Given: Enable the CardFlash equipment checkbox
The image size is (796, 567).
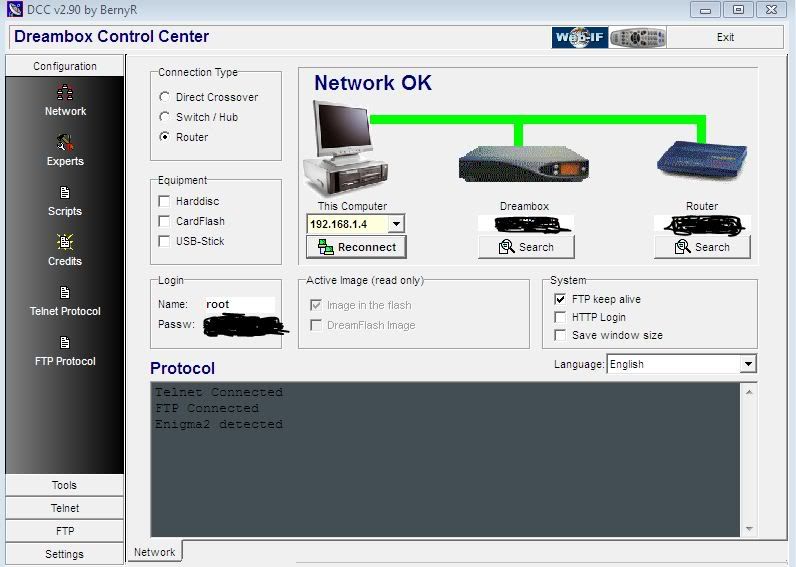Looking at the screenshot, I should (x=164, y=221).
